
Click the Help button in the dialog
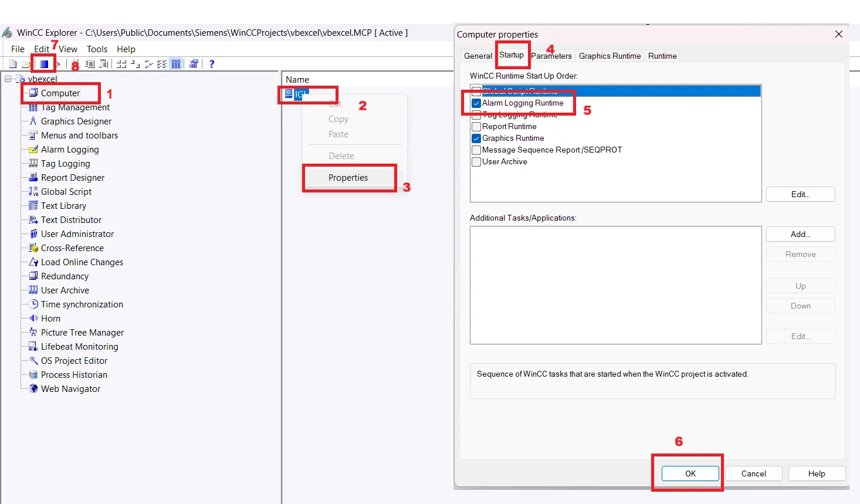tap(817, 473)
